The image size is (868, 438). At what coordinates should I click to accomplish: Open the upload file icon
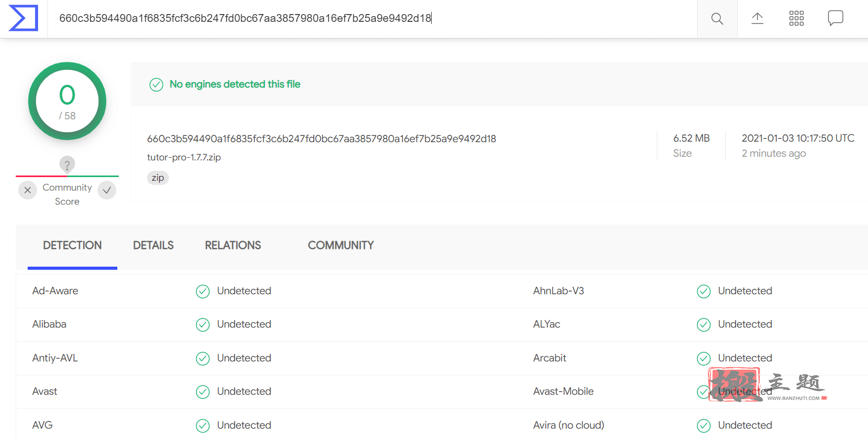(757, 18)
